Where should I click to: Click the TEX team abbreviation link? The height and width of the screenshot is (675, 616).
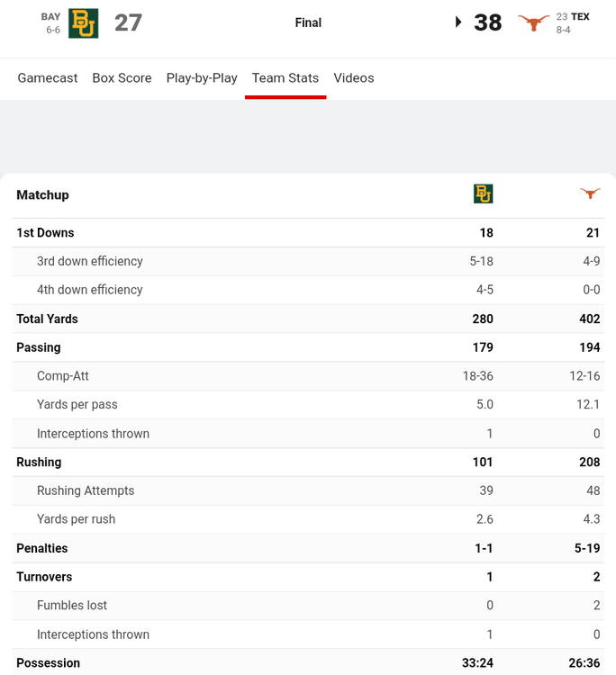[x=580, y=16]
